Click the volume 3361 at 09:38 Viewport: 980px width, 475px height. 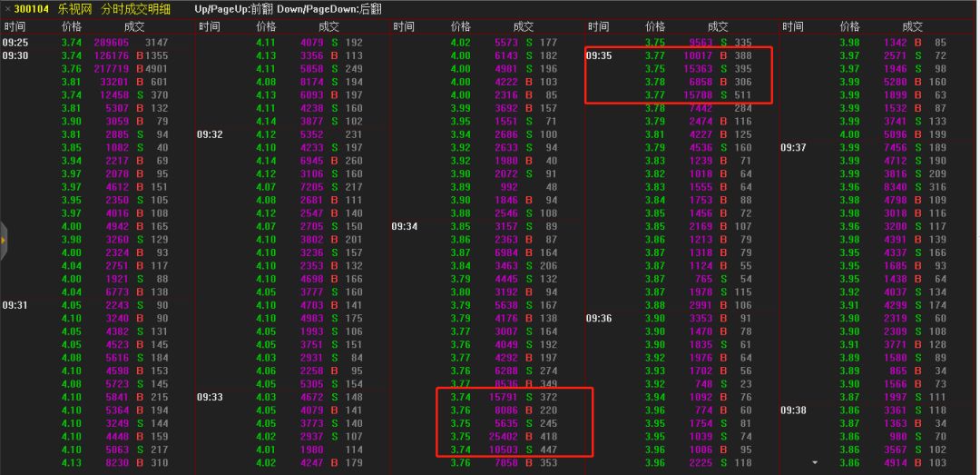coord(896,410)
